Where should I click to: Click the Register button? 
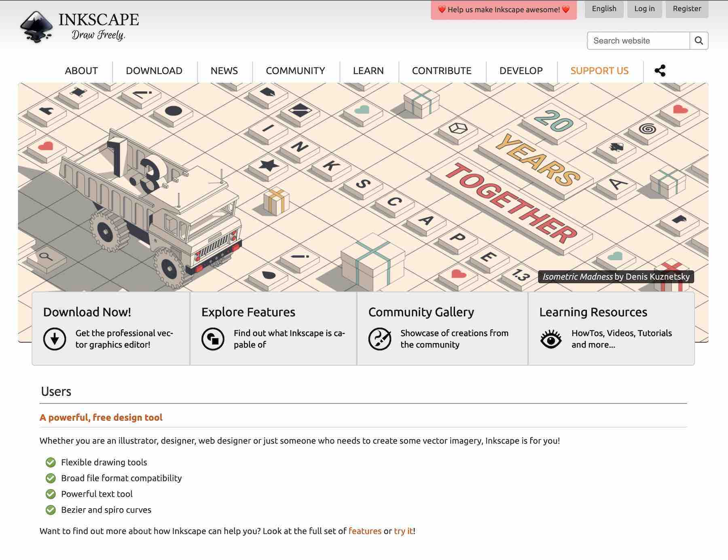(687, 8)
